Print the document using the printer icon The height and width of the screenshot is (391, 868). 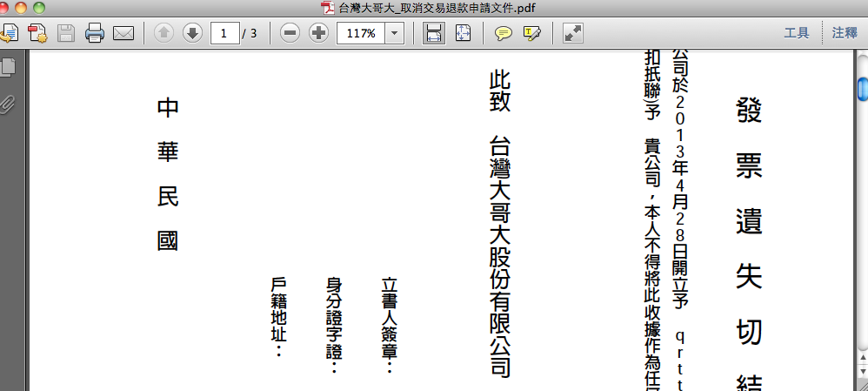[x=95, y=33]
